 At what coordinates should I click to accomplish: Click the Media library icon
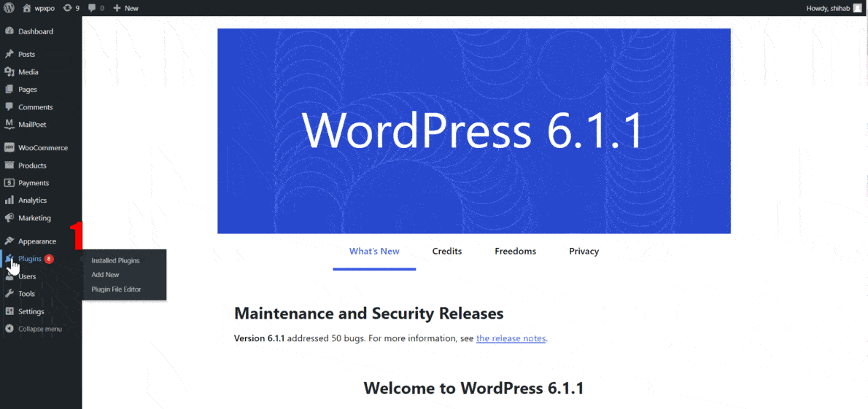[x=9, y=72]
